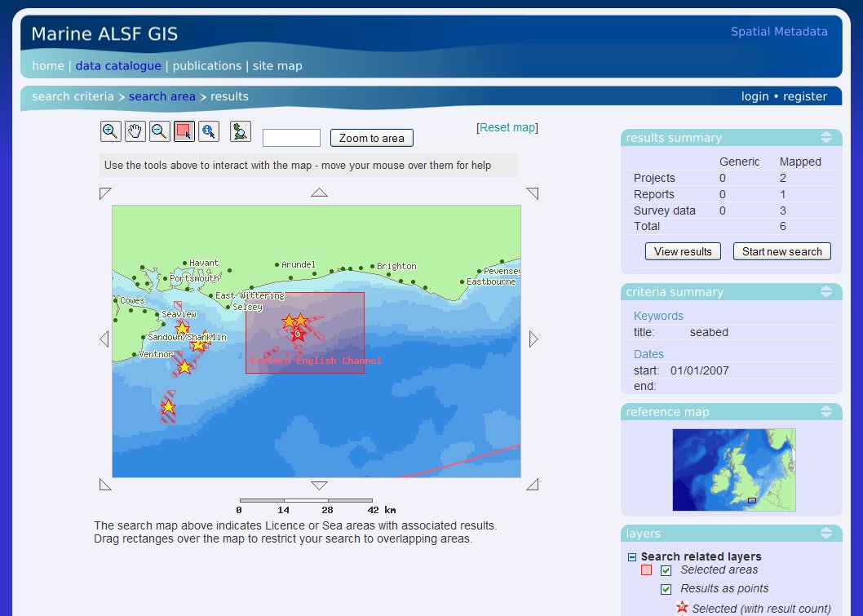Click the register link
This screenshot has width=863, height=616.
point(804,96)
